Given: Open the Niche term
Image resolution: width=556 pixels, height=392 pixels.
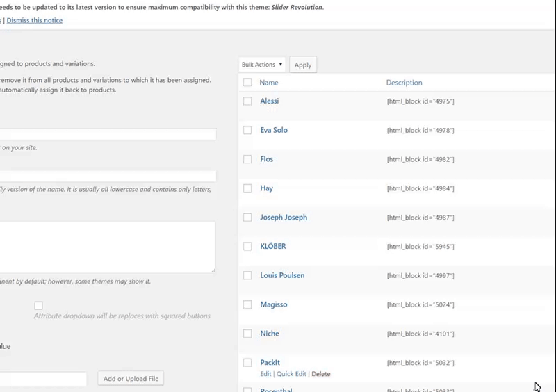Looking at the screenshot, I should [270, 334].
